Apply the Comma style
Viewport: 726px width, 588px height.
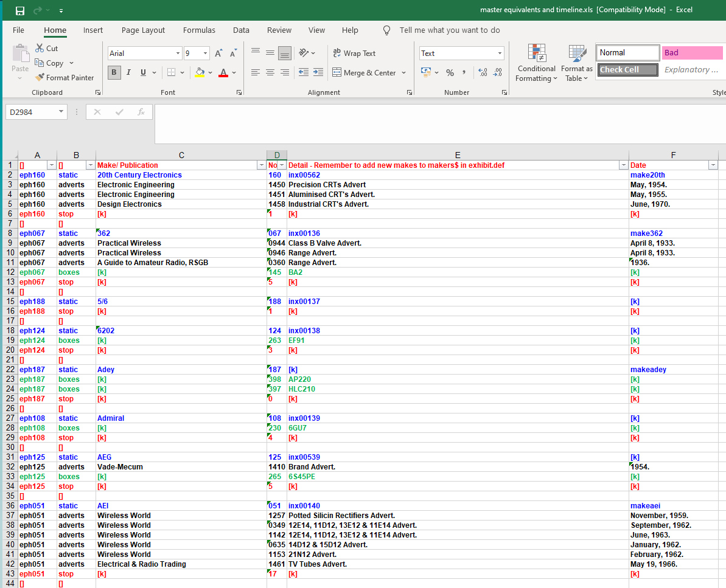[464, 72]
